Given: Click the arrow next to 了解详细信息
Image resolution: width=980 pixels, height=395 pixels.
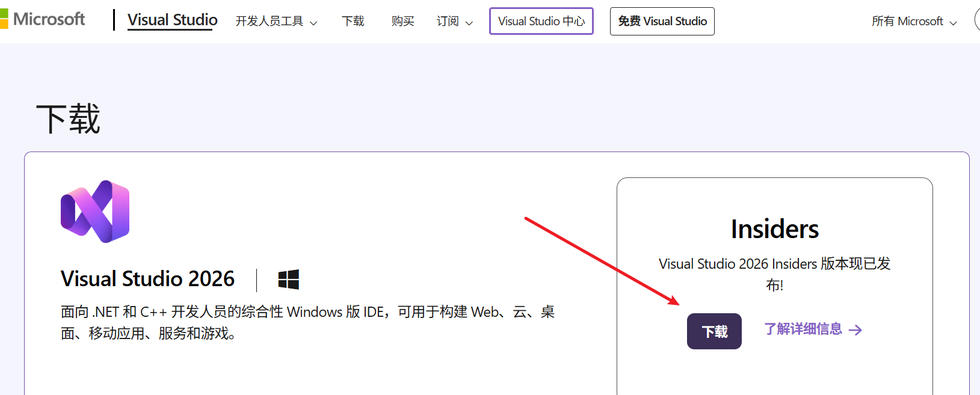Looking at the screenshot, I should click(x=855, y=329).
